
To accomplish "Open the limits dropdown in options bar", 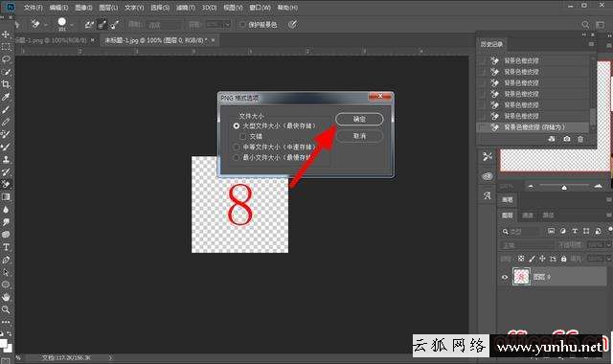I will (x=164, y=25).
